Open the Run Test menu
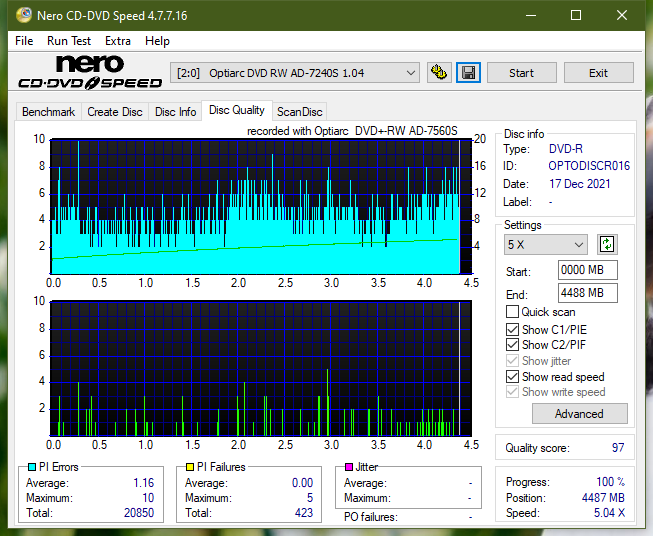 pyautogui.click(x=69, y=41)
